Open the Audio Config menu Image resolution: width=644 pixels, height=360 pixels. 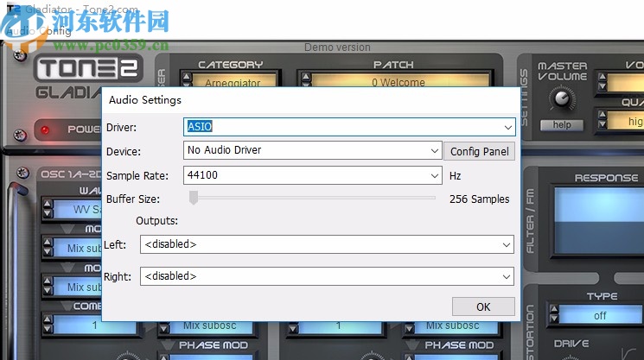(39, 30)
